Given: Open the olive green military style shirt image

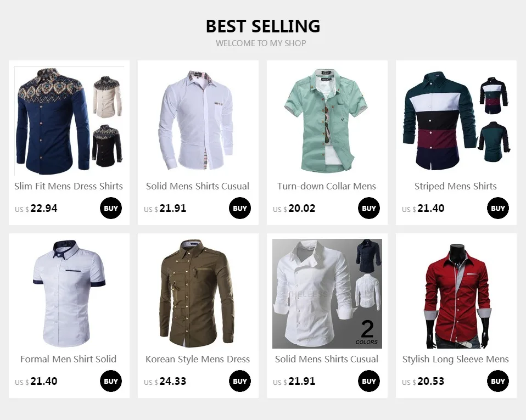Looking at the screenshot, I should pos(198,294).
